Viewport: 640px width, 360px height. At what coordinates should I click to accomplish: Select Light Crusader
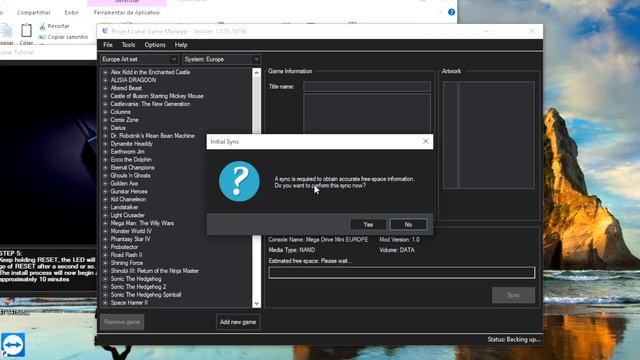[x=128, y=216]
